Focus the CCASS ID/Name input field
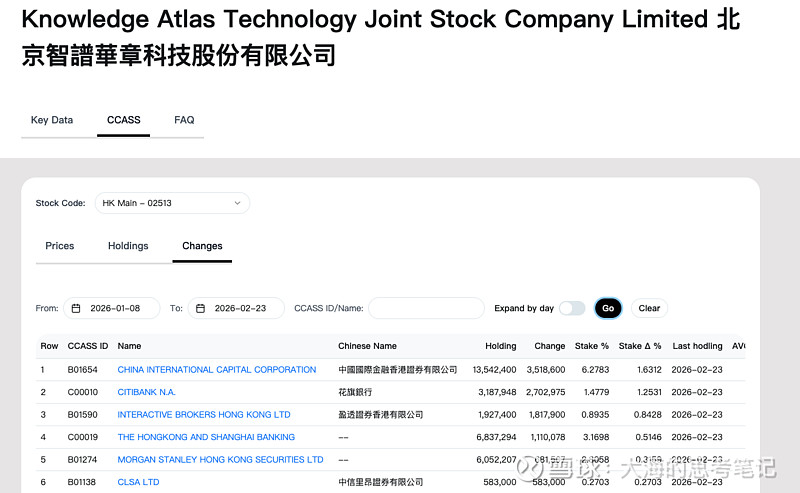 (x=426, y=308)
